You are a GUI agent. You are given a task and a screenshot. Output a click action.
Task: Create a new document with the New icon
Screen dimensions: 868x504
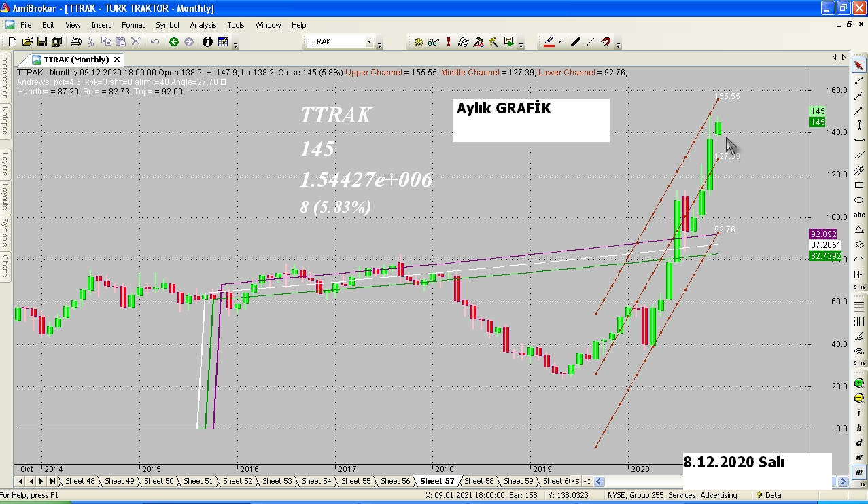[x=12, y=41]
